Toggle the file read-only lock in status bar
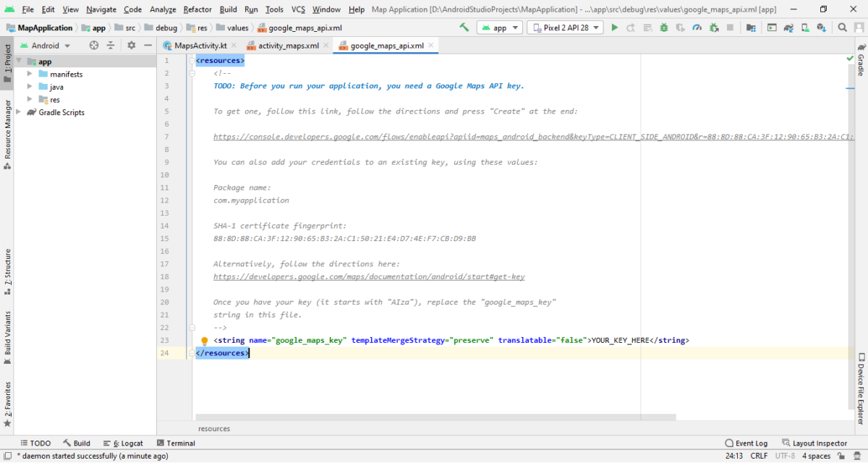The image size is (868, 463). (841, 456)
